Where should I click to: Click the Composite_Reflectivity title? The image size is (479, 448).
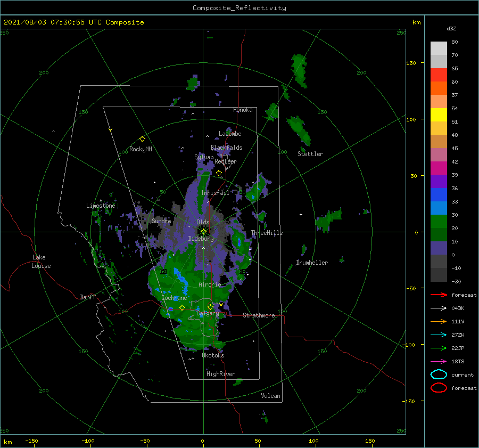click(x=239, y=8)
